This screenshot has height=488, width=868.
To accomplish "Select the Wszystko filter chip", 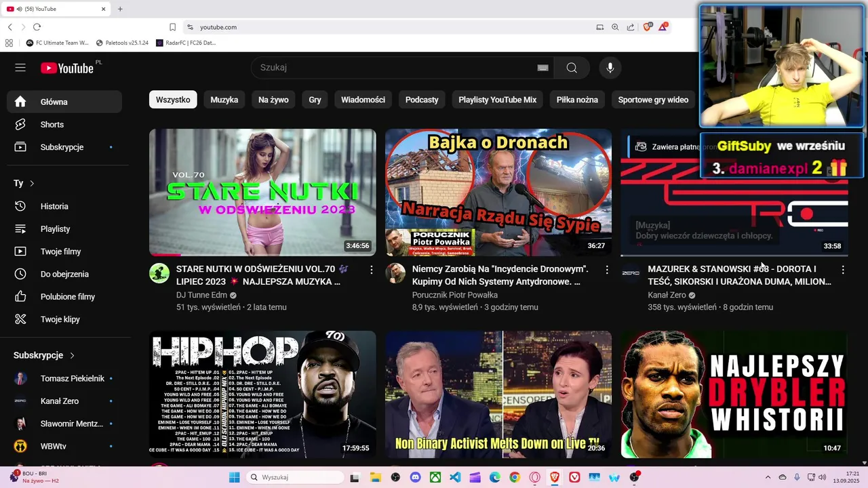I will [173, 100].
